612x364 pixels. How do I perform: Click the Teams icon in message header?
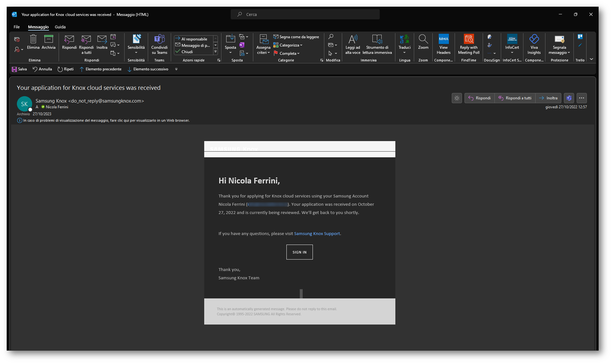tap(569, 98)
